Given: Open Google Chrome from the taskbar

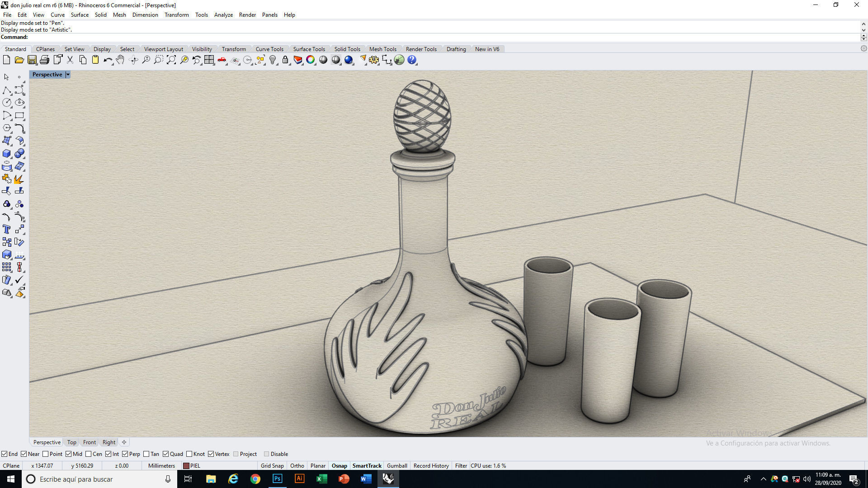Looking at the screenshot, I should [255, 479].
